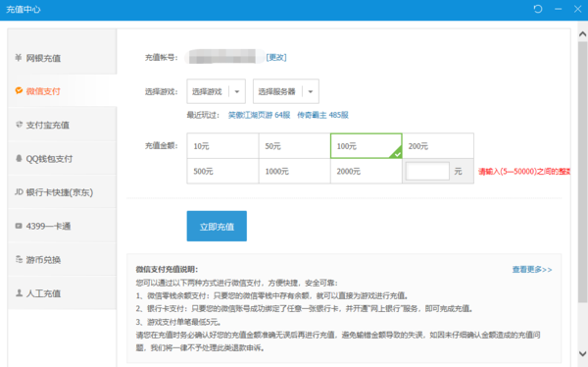Select the 50元 amount option

[x=294, y=146]
